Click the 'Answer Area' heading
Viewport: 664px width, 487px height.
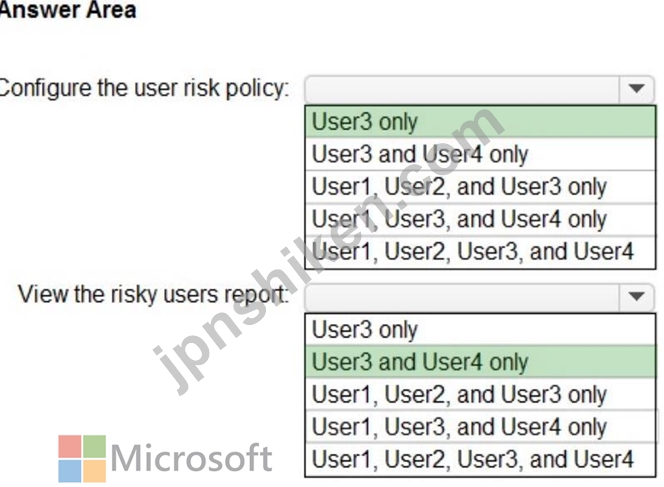68,9
